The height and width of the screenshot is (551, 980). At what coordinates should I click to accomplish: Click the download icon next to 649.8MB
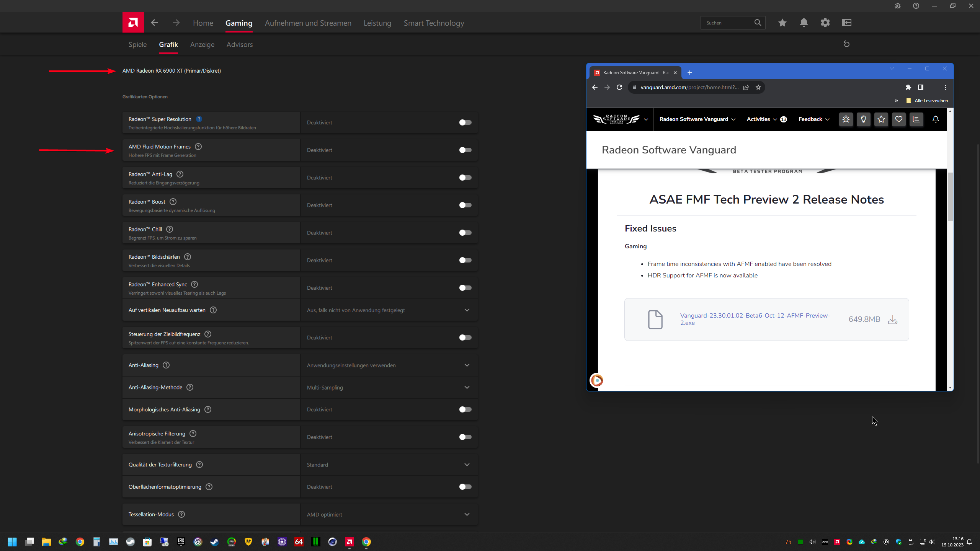(892, 320)
